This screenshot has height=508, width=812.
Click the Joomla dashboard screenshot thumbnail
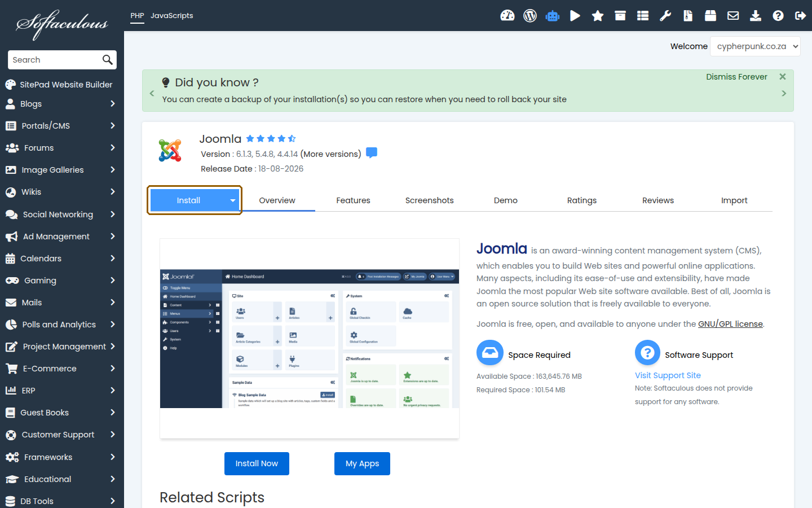[310, 339]
